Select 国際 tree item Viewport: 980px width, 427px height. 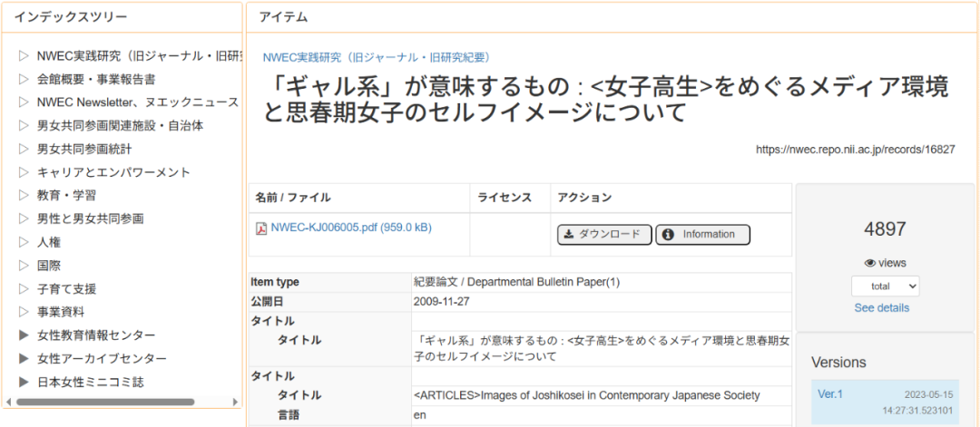coord(49,266)
